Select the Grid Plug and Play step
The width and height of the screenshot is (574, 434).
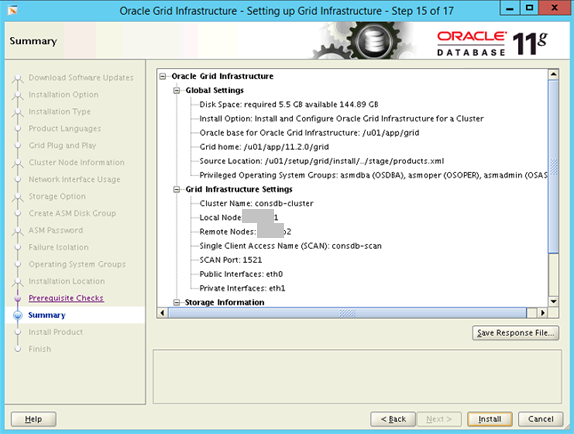[62, 146]
